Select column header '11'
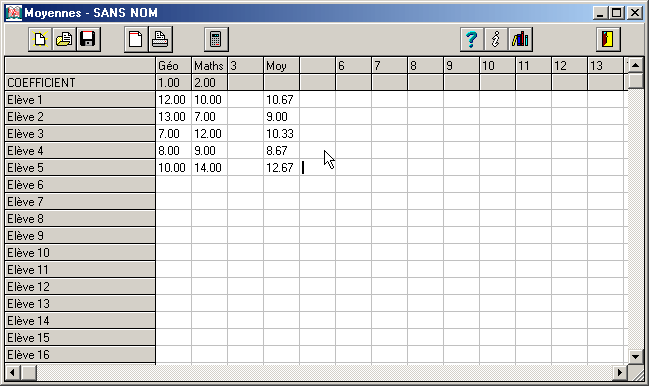This screenshot has width=649, height=386. point(534,66)
